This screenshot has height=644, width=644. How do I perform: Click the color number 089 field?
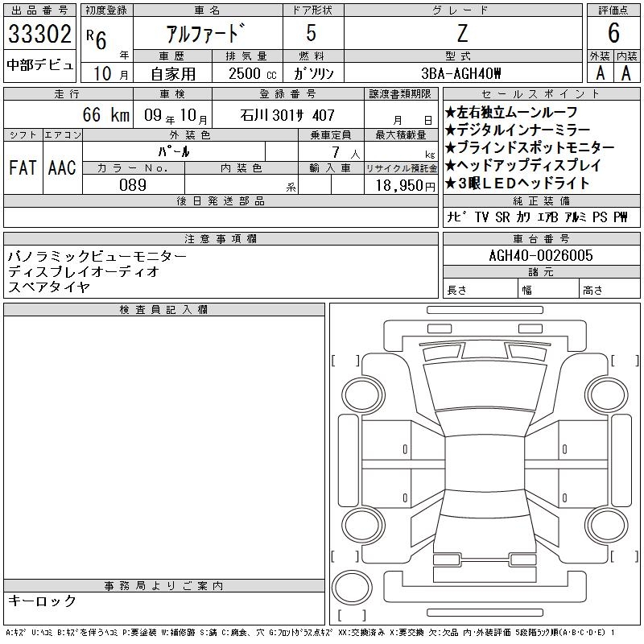click(133, 184)
